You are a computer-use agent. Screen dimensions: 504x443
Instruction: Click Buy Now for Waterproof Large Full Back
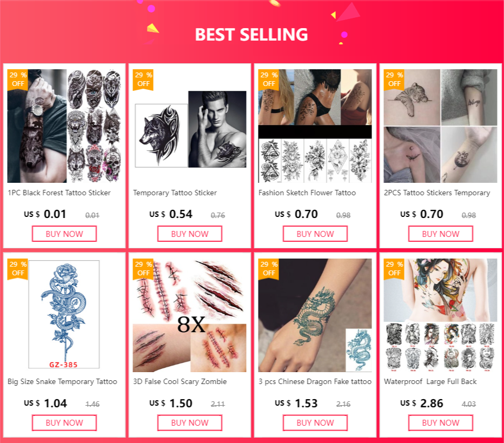coord(440,423)
